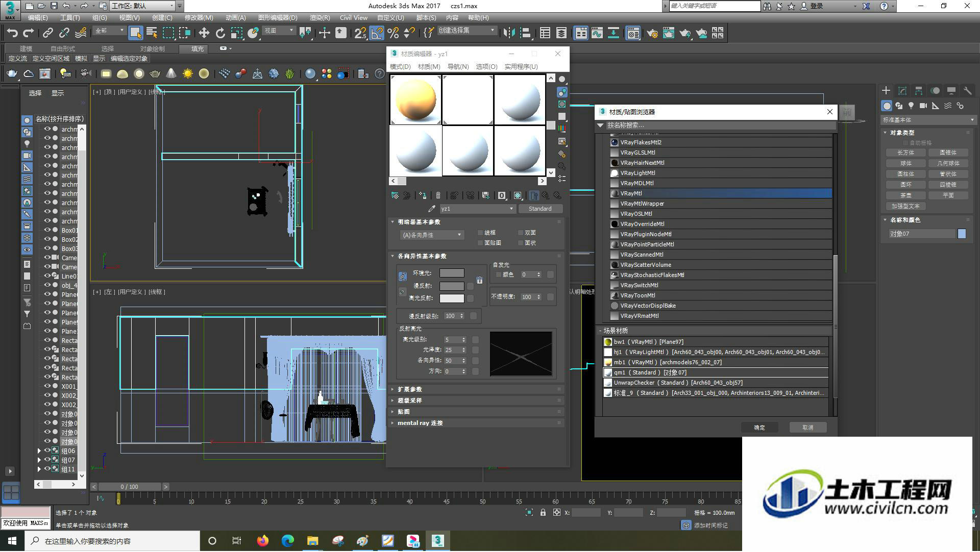Open the Render Setup teapot icon
The height and width of the screenshot is (552, 980).
point(652,33)
